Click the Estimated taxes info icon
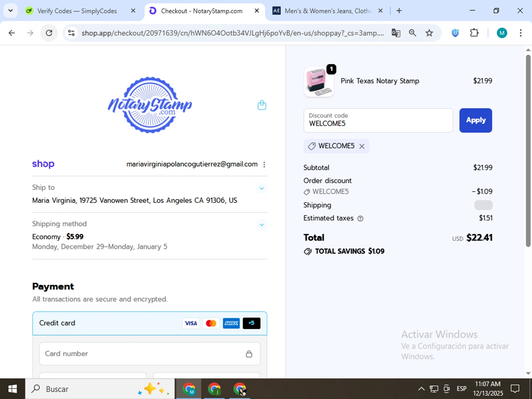The width and height of the screenshot is (532, 399). 360,218
